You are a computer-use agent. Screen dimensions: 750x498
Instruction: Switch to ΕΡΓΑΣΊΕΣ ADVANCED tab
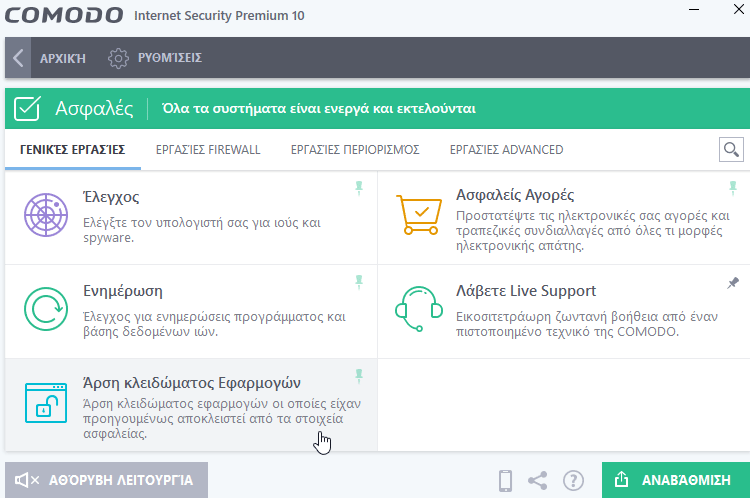coord(507,150)
